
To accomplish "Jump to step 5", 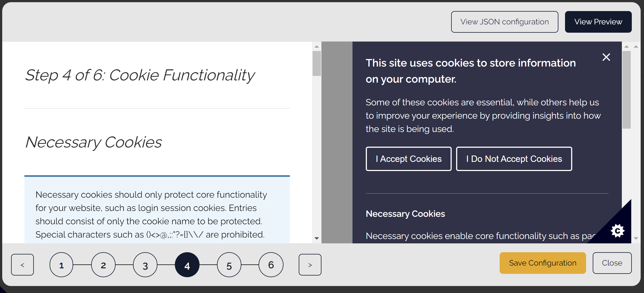I will coord(229,265).
